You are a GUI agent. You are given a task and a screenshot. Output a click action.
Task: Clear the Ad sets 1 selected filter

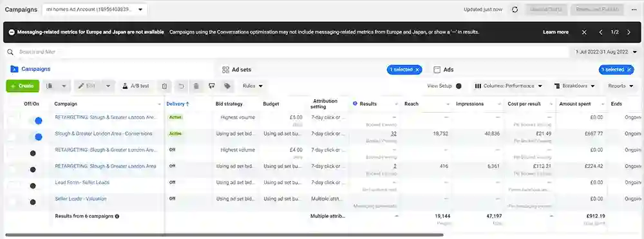417,70
